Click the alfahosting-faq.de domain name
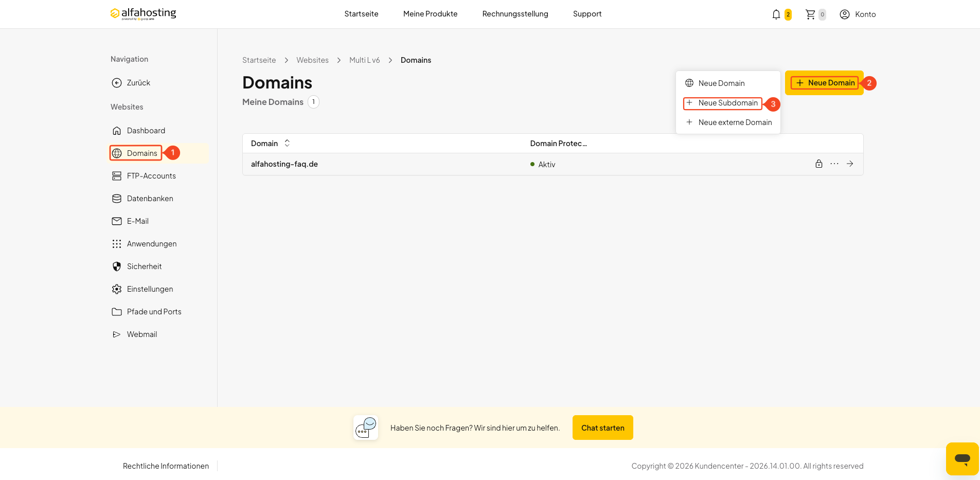Screen dimensions: 980x480 (284, 164)
